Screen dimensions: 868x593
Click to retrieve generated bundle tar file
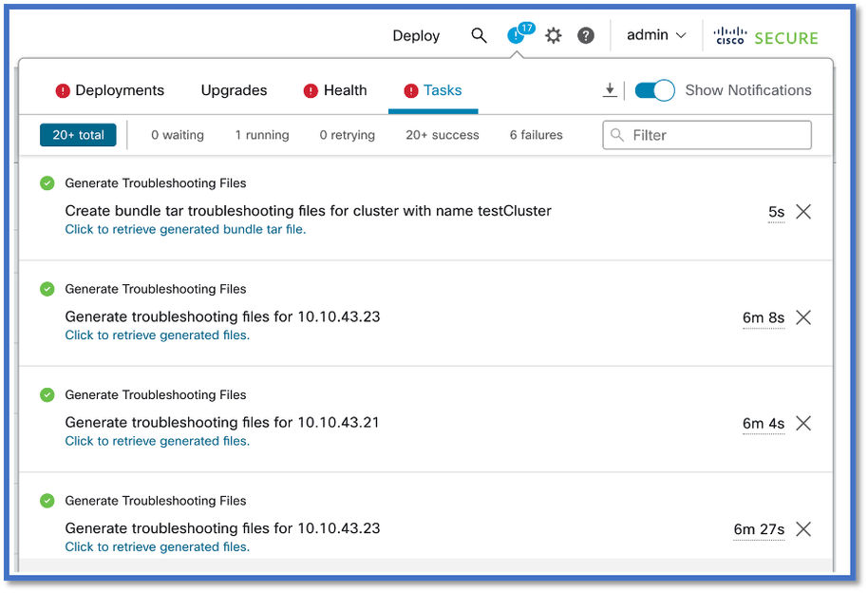pyautogui.click(x=185, y=229)
